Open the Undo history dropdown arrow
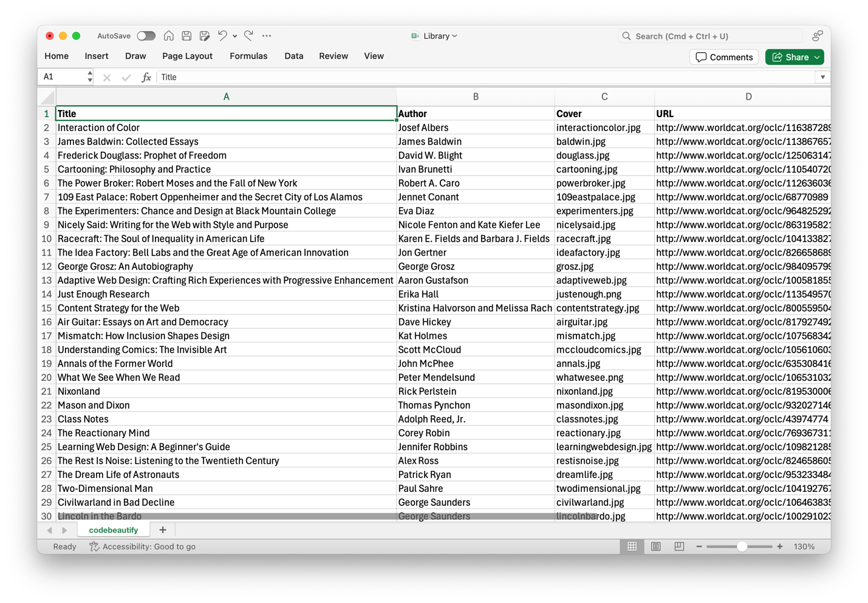This screenshot has width=868, height=603. [x=235, y=36]
